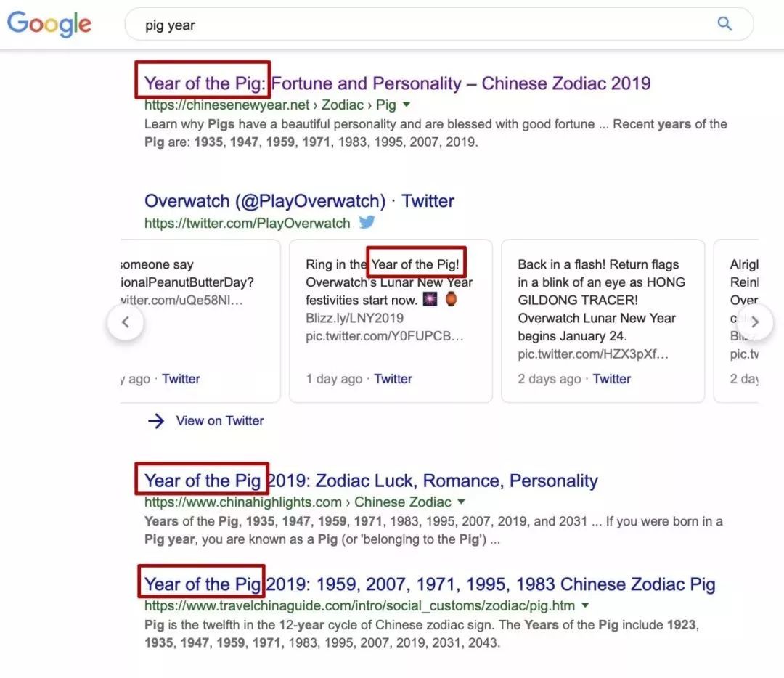The height and width of the screenshot is (678, 784).
Task: Open the travelchinaguide Year of the Pig result
Action: click(430, 584)
